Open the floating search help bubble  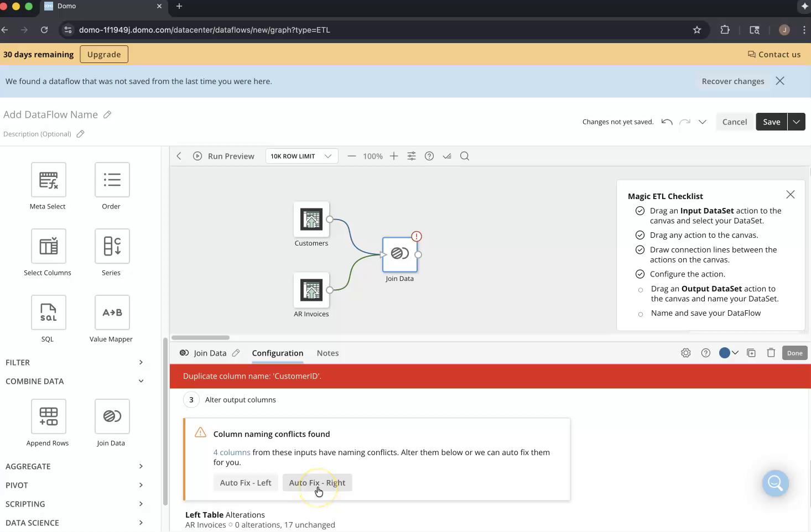(x=776, y=483)
